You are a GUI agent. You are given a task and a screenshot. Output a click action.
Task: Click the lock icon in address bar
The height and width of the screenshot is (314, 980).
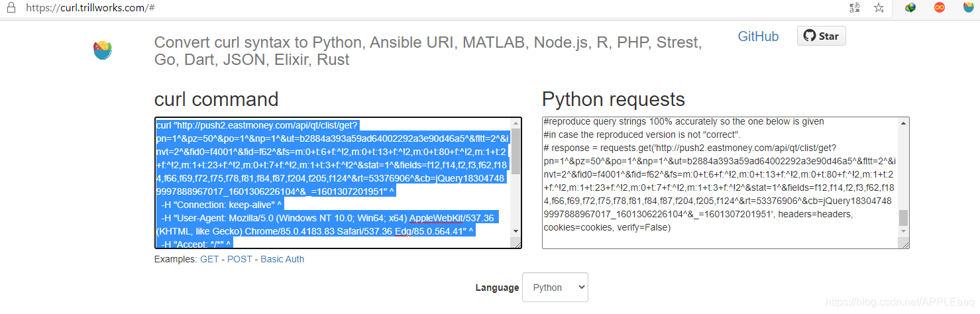click(x=11, y=8)
